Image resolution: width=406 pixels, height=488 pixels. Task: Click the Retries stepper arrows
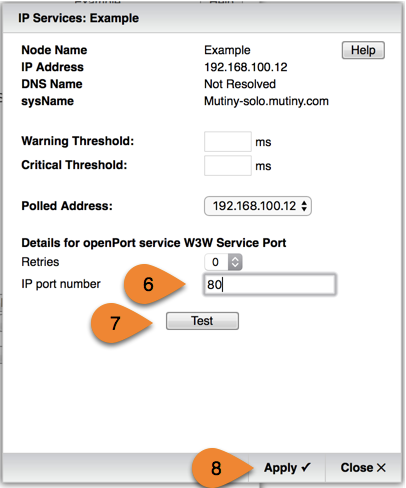[235, 262]
